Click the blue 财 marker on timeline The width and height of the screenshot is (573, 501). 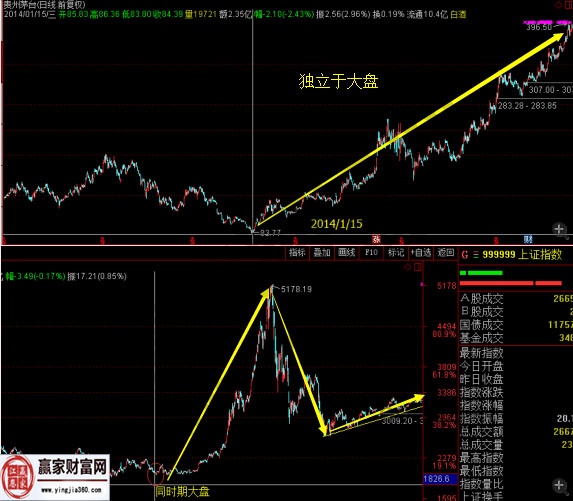[528, 240]
